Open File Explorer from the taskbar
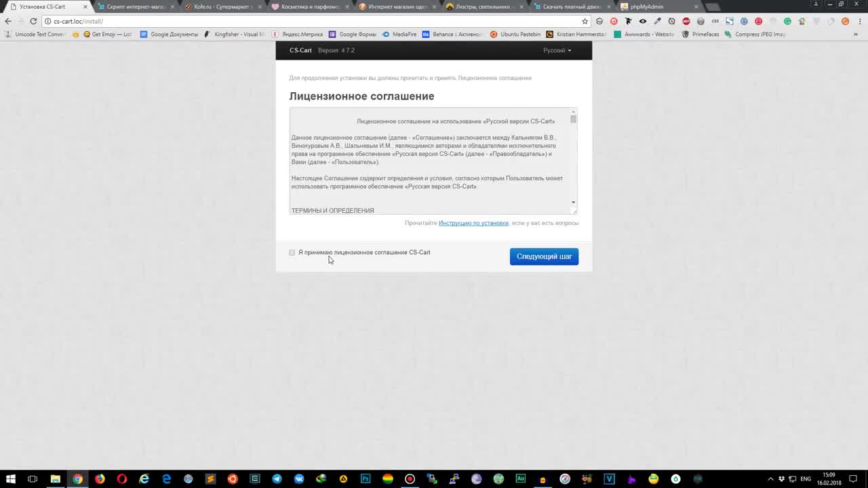The image size is (868, 488). click(x=56, y=479)
